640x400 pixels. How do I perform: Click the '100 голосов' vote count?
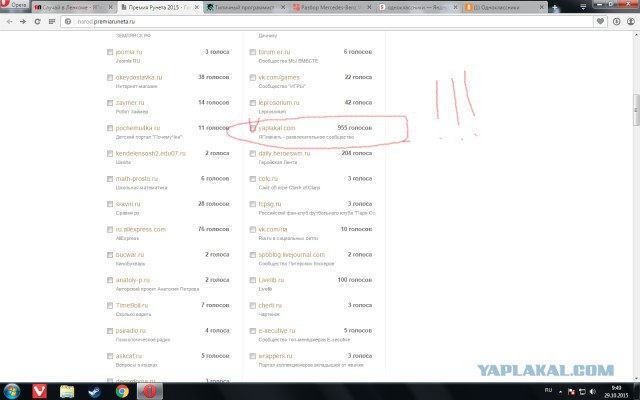pyautogui.click(x=355, y=280)
